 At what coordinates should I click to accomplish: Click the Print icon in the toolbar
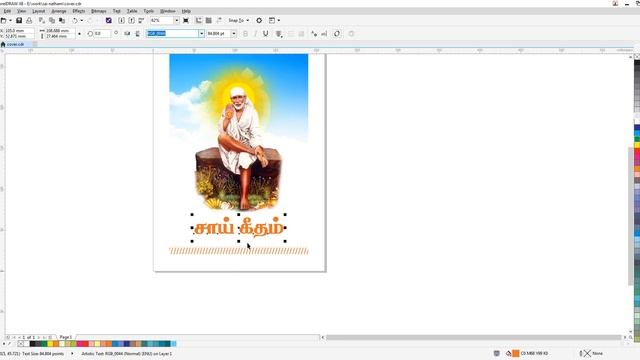click(x=29, y=20)
